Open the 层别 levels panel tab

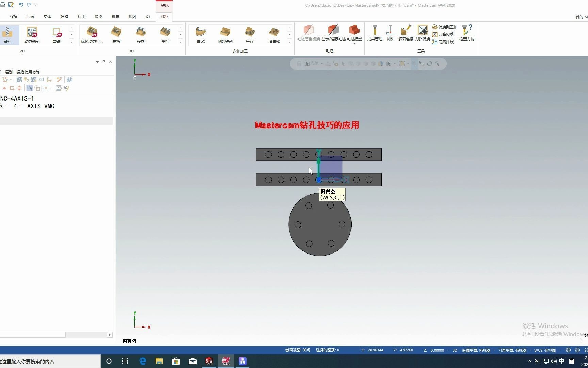9,72
